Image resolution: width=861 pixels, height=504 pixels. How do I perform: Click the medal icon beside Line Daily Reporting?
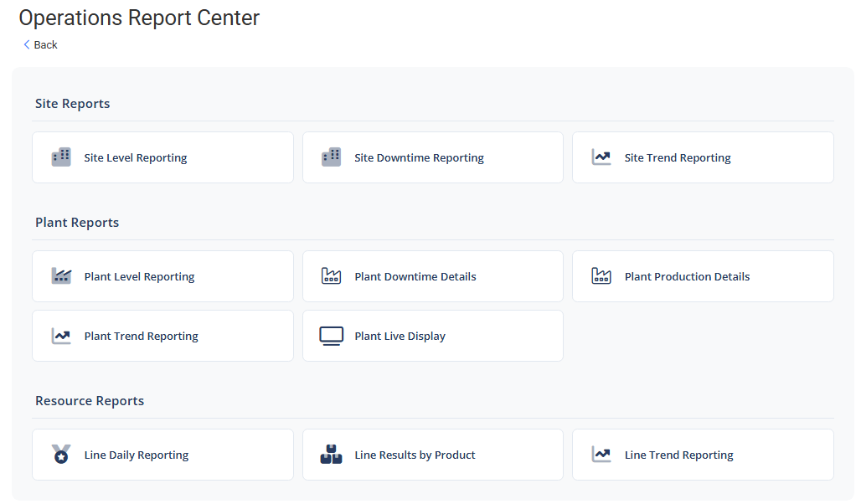(x=61, y=455)
